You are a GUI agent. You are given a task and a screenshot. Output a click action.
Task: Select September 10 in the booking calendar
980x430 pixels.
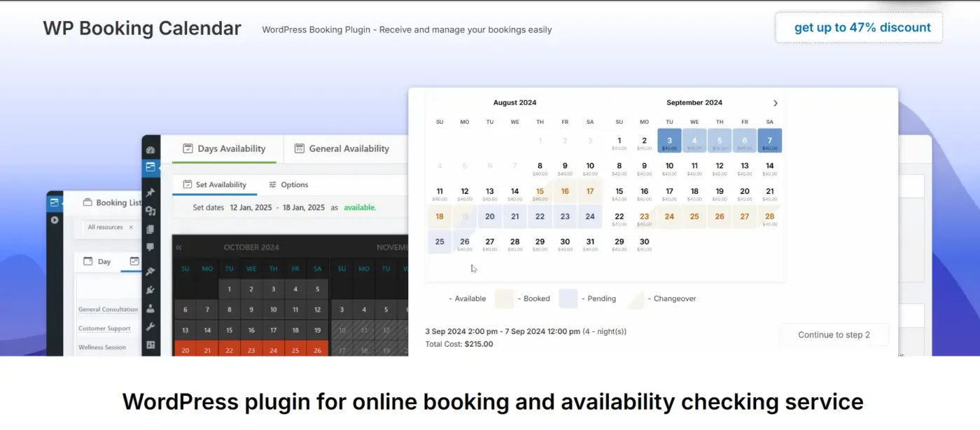coord(669,168)
